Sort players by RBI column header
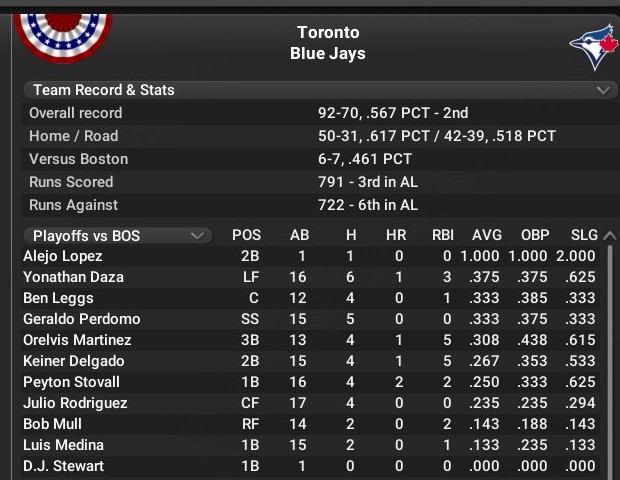620x480 pixels. (442, 236)
